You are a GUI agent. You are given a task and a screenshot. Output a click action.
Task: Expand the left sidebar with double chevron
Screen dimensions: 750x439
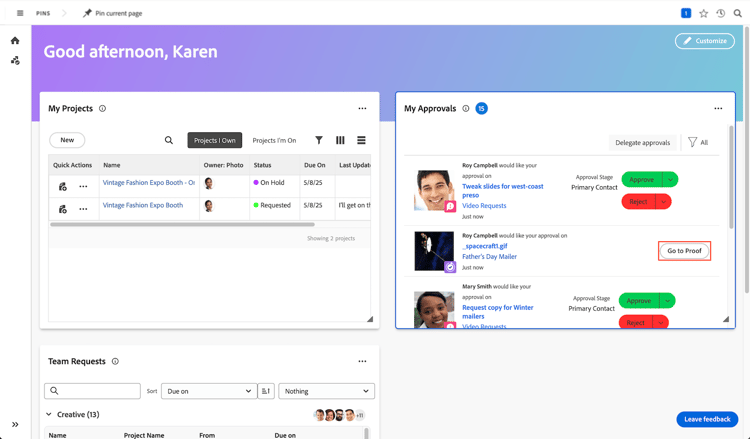[x=15, y=424]
